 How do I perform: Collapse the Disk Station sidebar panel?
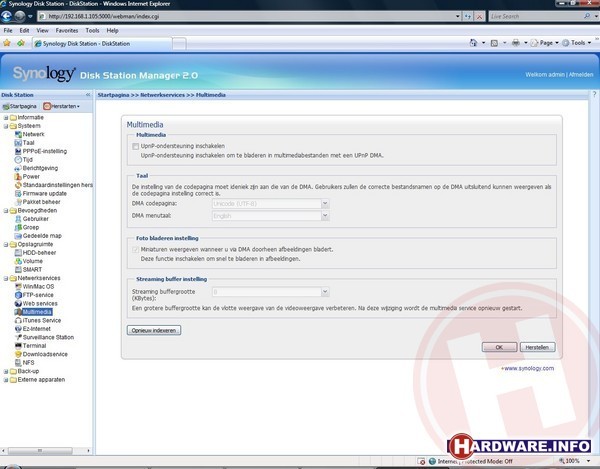pos(88,94)
